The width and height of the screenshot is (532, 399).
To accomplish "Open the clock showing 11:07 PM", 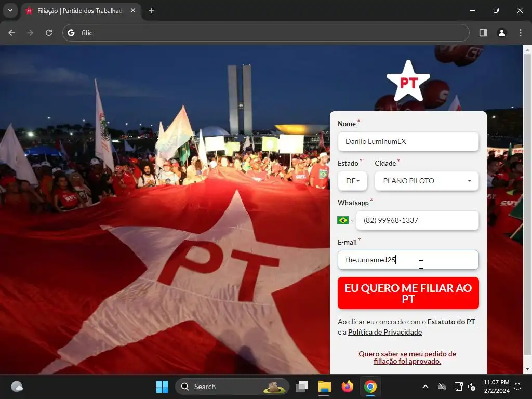I will click(496, 387).
